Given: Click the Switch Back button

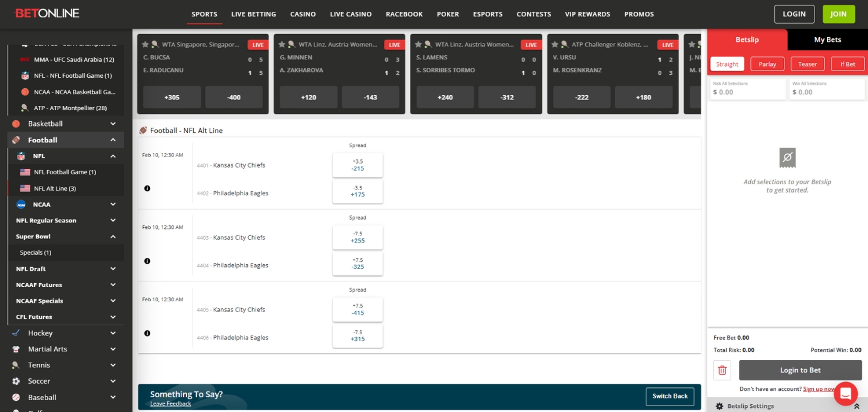Looking at the screenshot, I should tap(670, 396).
